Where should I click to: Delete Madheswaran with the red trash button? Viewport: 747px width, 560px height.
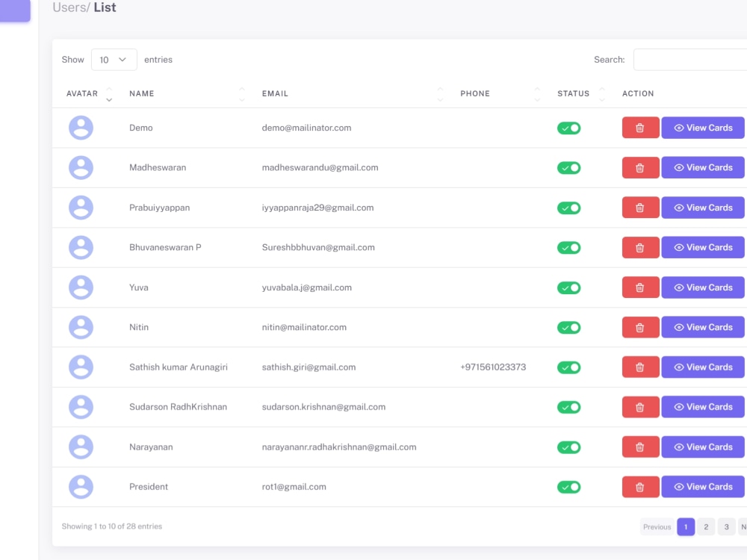[x=640, y=167]
